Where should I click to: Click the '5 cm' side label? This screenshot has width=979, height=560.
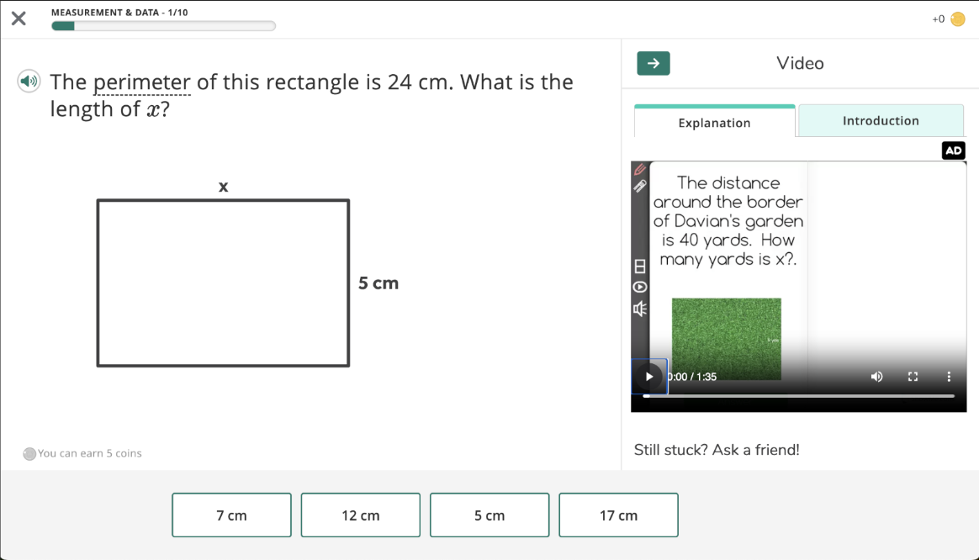point(378,283)
